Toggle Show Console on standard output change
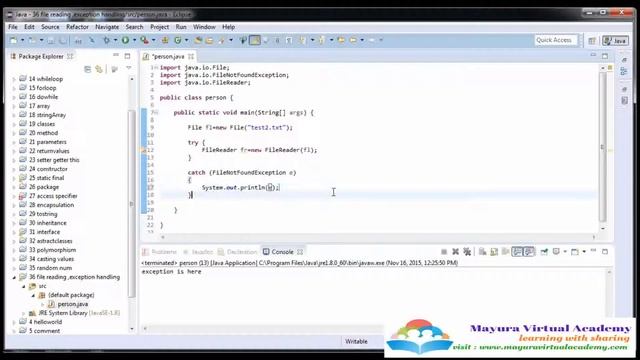Viewport: 640px width, 360px height. click(518, 252)
